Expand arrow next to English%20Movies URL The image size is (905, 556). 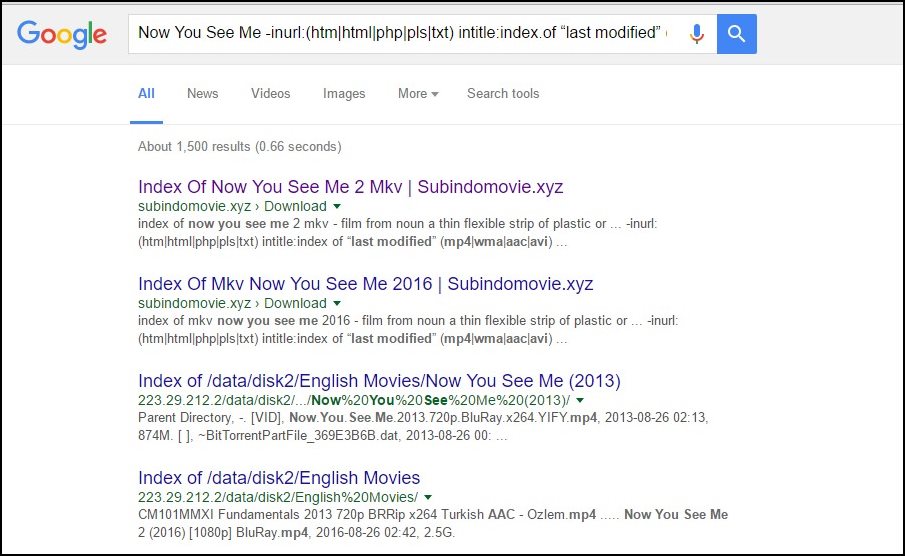(x=428, y=498)
